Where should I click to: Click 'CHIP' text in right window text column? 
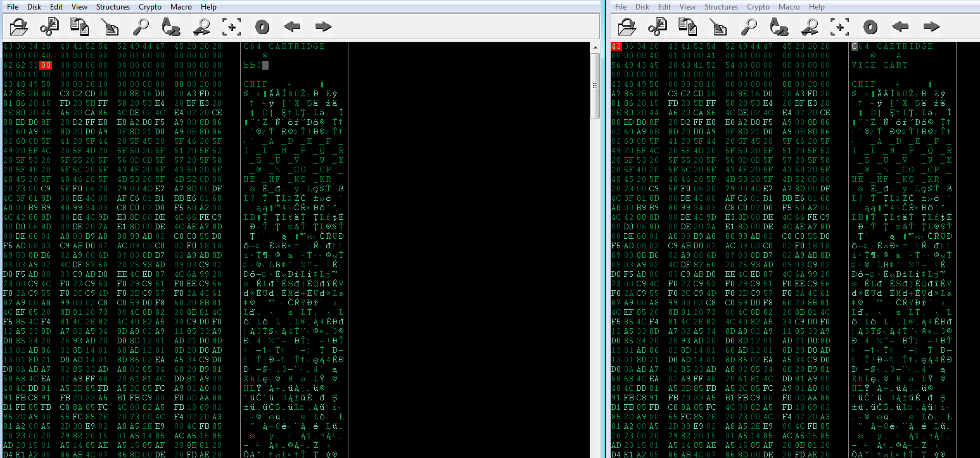864,84
